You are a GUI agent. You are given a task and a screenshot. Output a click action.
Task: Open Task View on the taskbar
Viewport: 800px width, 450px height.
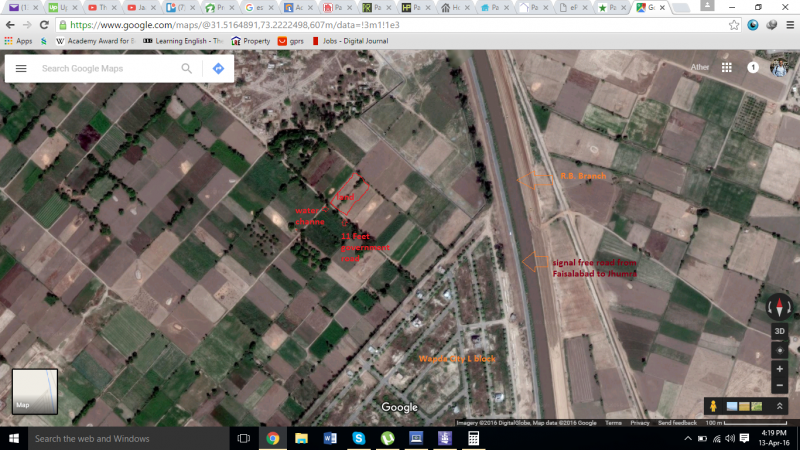pos(244,438)
